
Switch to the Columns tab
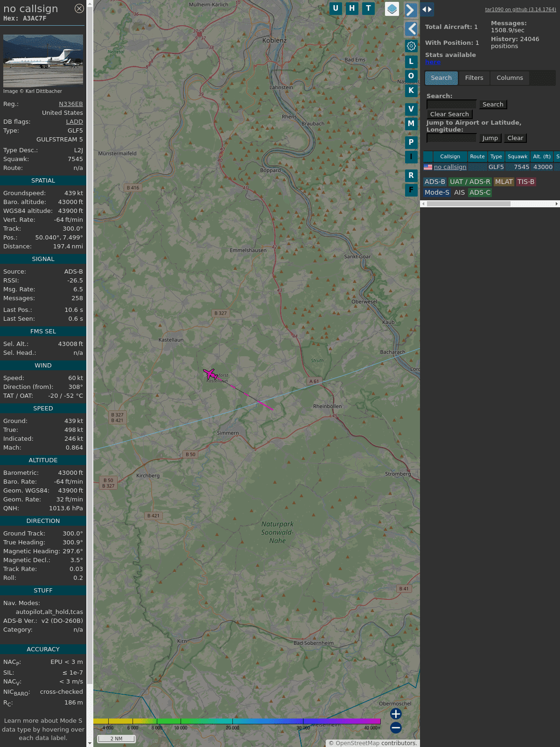tap(510, 78)
